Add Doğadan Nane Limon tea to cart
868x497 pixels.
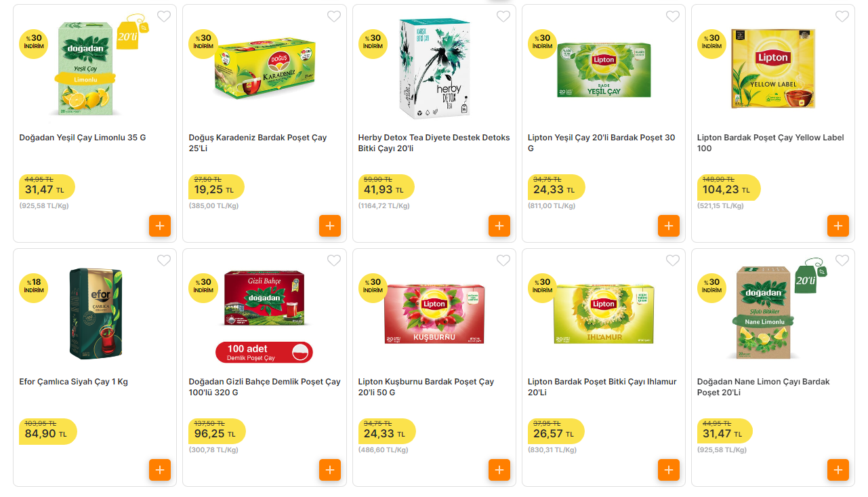pos(838,470)
